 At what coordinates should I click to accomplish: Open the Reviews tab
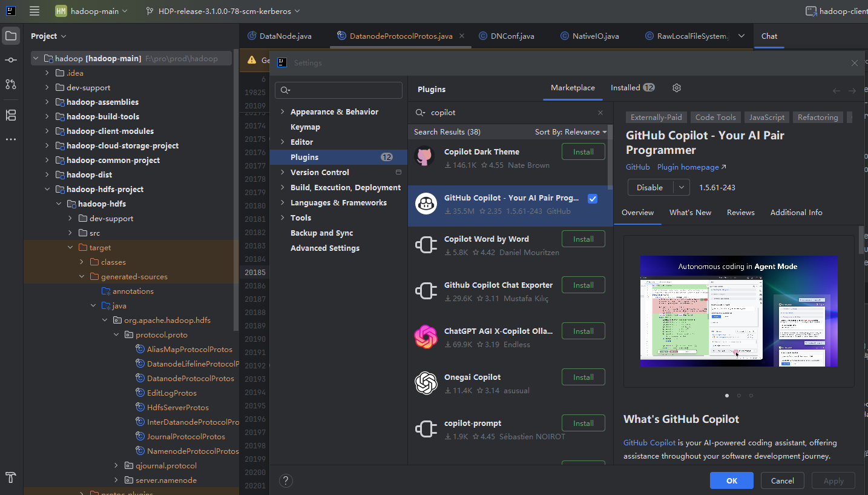point(740,213)
